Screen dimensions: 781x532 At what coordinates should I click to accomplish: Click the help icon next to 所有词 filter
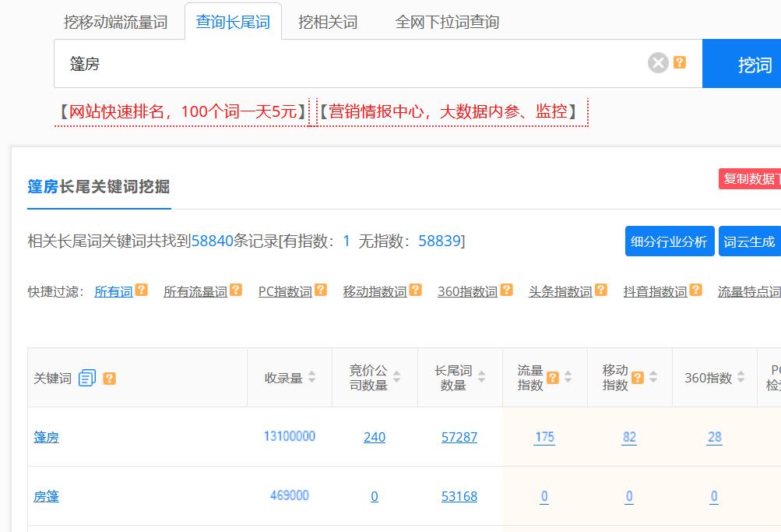coord(141,288)
